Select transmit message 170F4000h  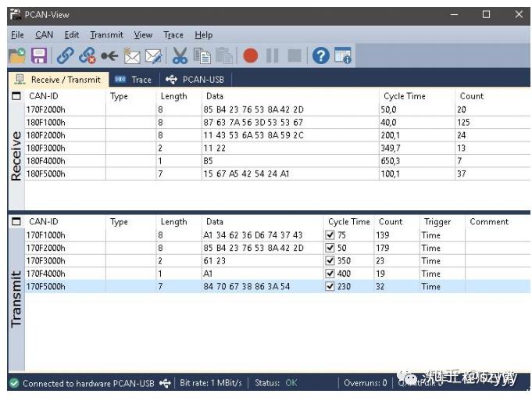277,274
